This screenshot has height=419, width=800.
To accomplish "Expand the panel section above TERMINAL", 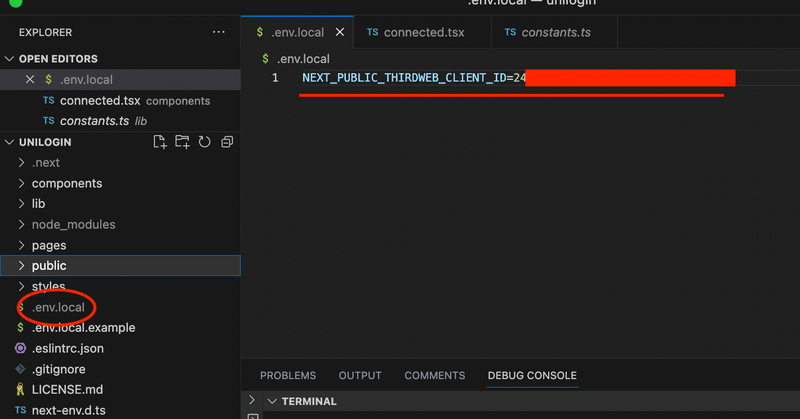I will tap(252, 399).
